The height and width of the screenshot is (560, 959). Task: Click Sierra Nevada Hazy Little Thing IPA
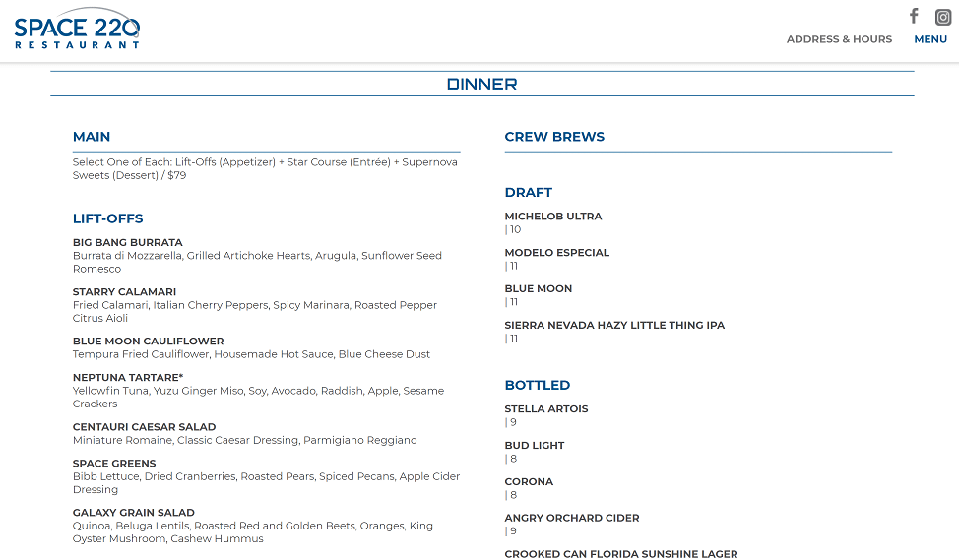tap(614, 325)
